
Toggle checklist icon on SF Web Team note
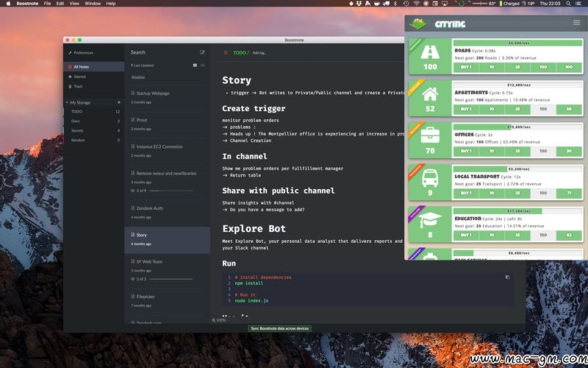133,279
